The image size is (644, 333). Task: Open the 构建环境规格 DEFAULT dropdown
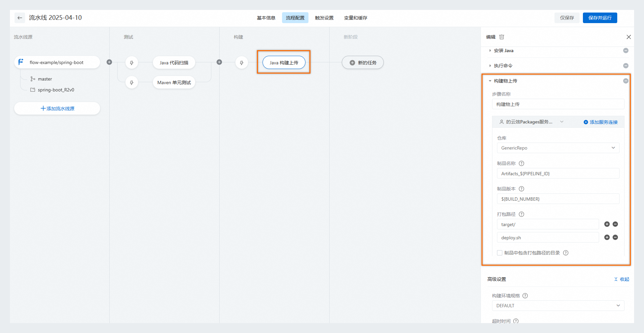pos(558,306)
